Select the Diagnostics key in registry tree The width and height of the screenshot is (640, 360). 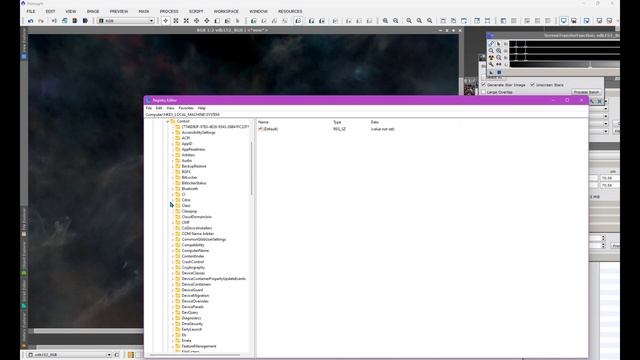point(191,318)
